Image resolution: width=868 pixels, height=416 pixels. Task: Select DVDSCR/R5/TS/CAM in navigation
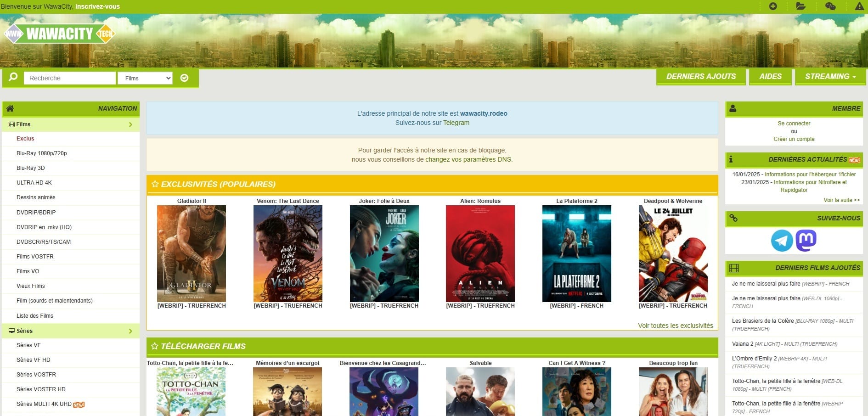44,242
